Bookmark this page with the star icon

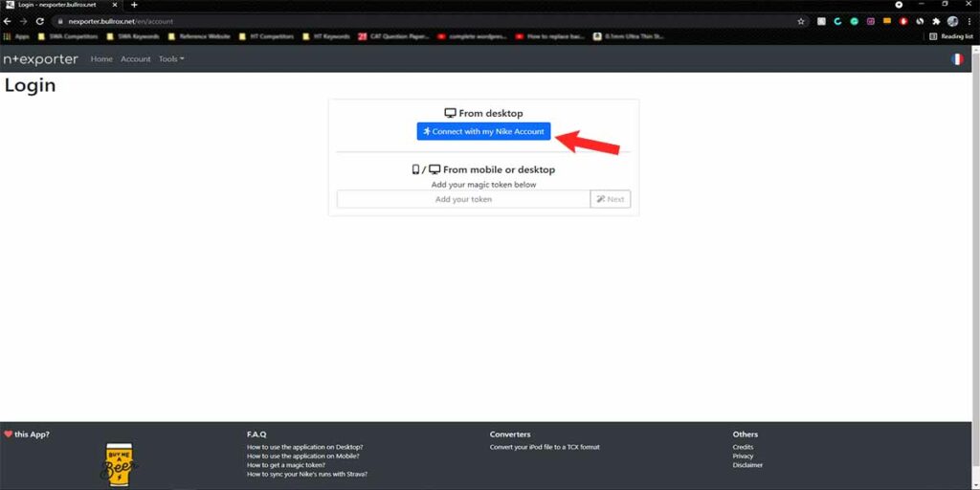pyautogui.click(x=801, y=21)
